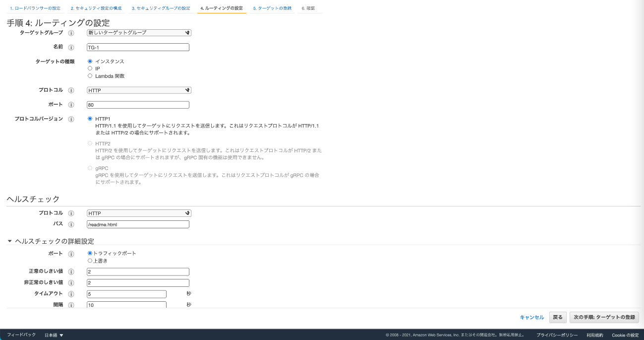
Task: Click info icon next to ターゲットグループ
Action: click(x=71, y=33)
